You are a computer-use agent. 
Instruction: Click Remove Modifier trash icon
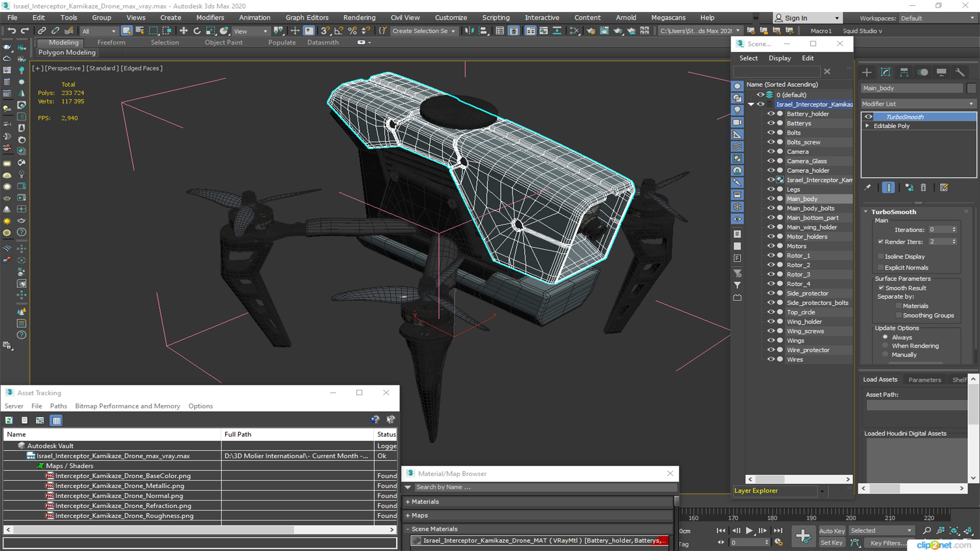coord(923,187)
